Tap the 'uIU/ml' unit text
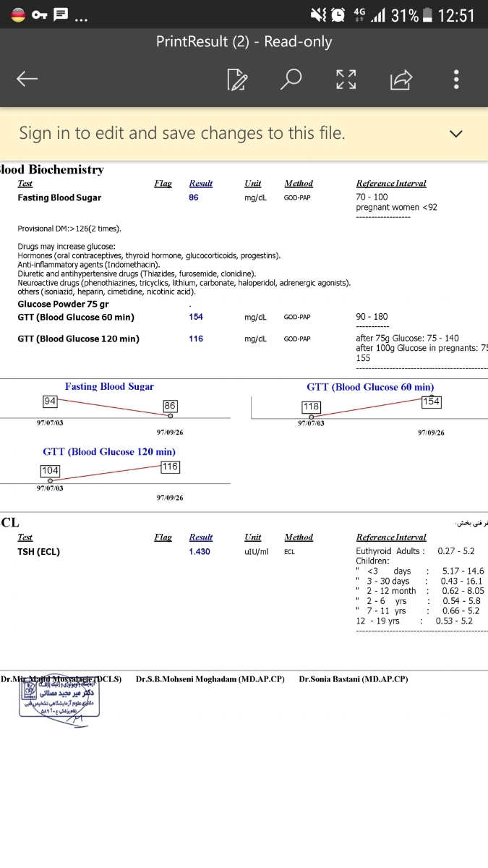This screenshot has height=868, width=488. pos(256,551)
